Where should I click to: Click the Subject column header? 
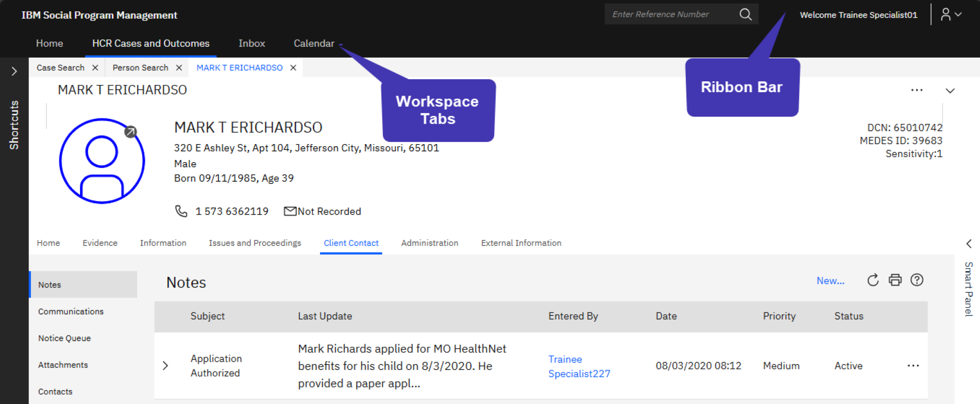click(207, 316)
